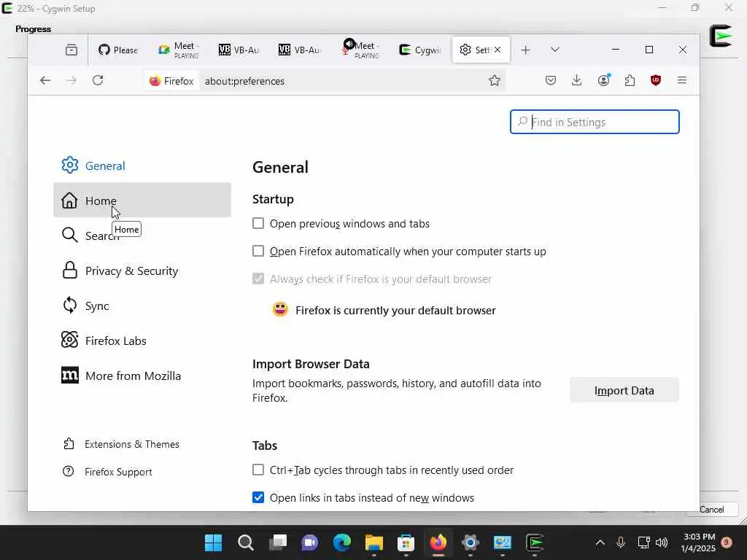Select Home in settings sidebar

pos(142,200)
